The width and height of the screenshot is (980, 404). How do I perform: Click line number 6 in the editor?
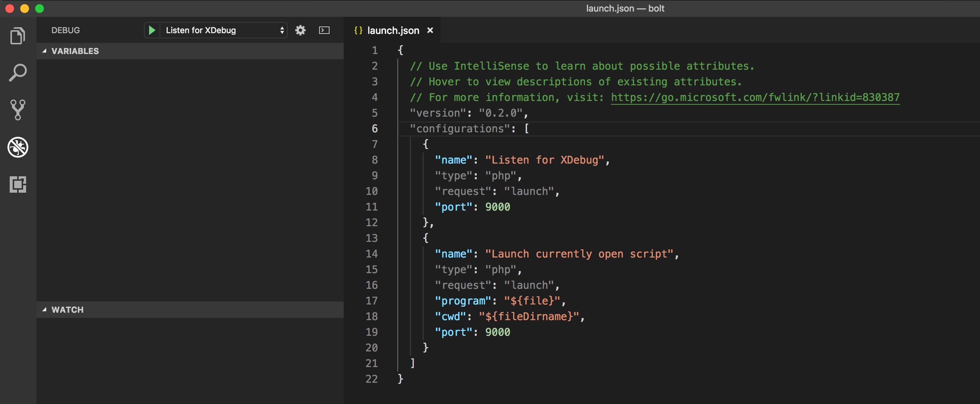tap(375, 129)
